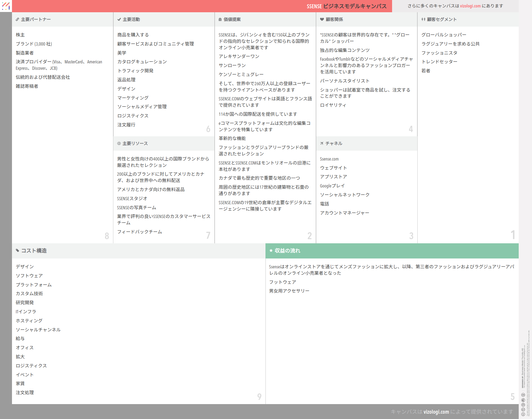The image size is (532, 419).
Task: Select 商品を購入する in key activities
Action: tap(133, 35)
